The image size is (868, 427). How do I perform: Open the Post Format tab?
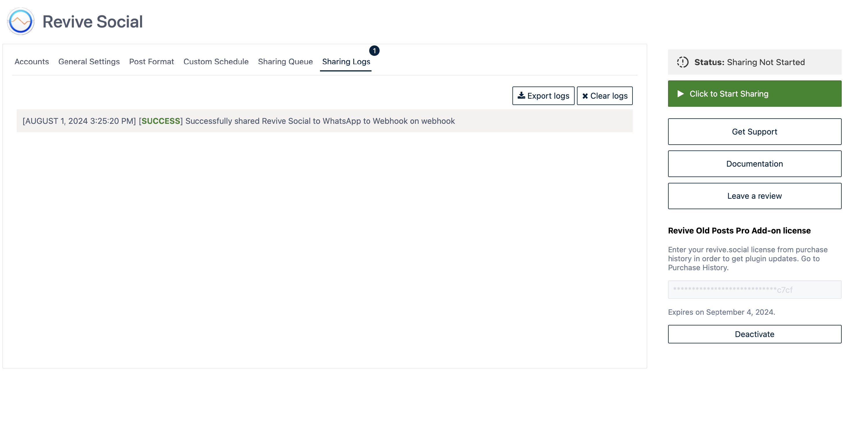[x=151, y=62]
